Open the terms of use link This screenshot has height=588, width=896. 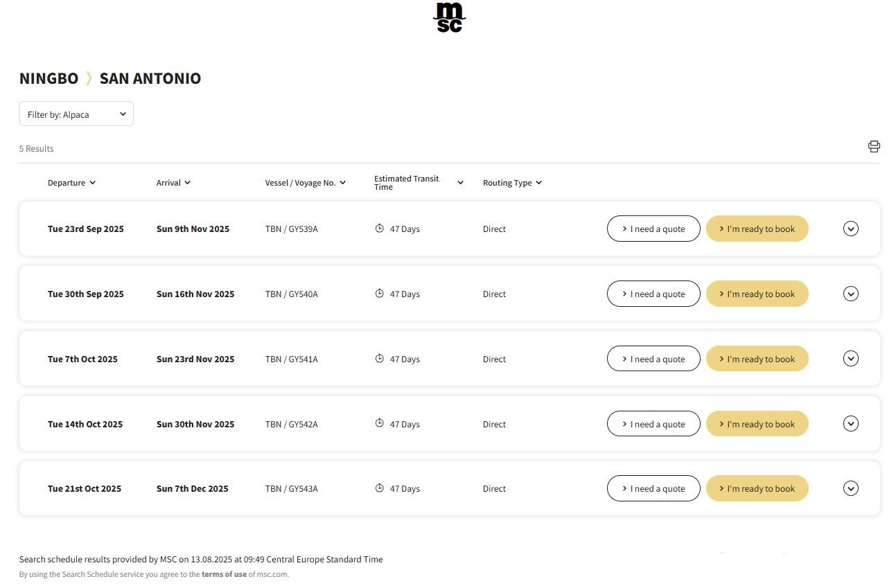pos(224,574)
